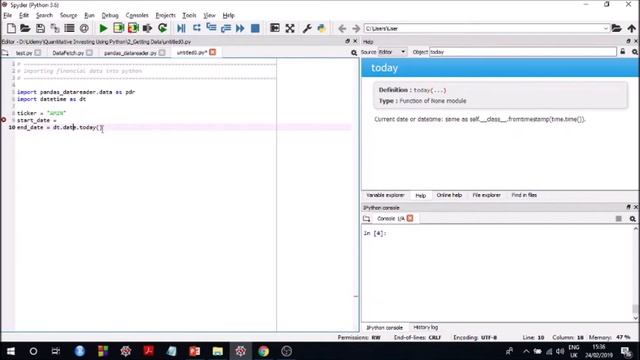Open the File menu

pos(7,15)
